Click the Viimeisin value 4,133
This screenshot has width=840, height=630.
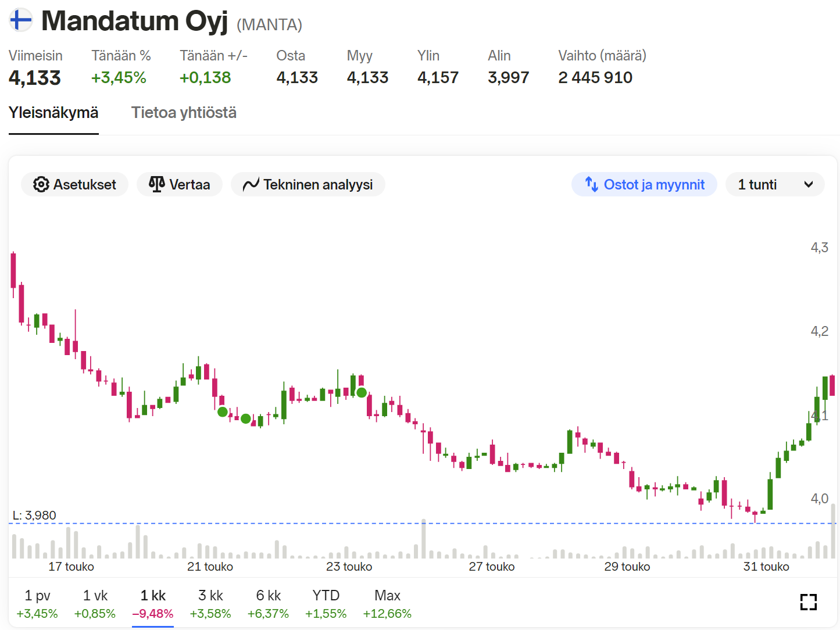[35, 78]
